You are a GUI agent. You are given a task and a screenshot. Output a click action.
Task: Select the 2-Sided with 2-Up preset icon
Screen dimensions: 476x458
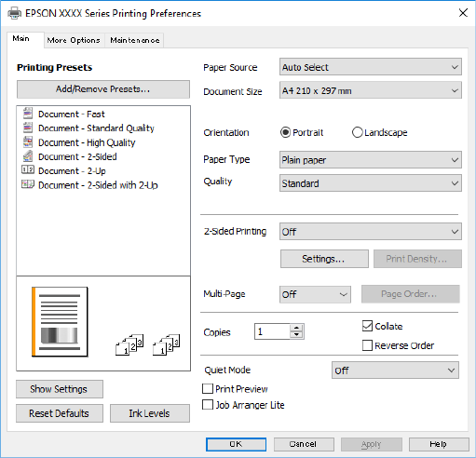point(28,184)
